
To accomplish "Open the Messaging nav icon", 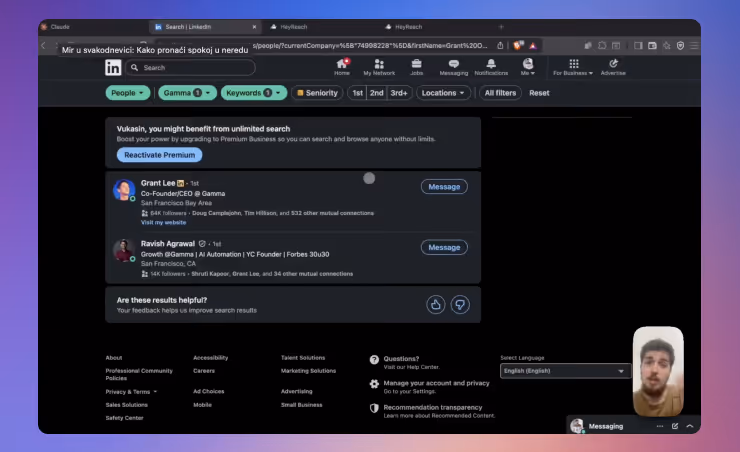I will (454, 67).
